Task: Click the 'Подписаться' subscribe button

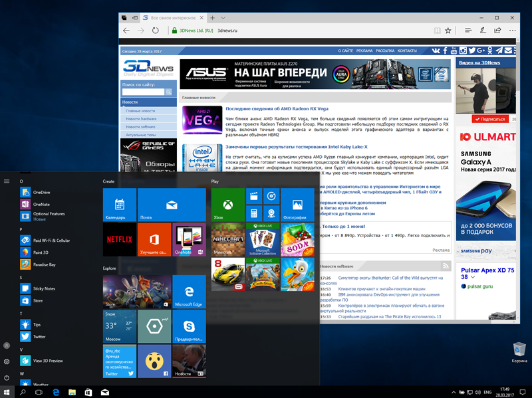Action: click(x=490, y=119)
